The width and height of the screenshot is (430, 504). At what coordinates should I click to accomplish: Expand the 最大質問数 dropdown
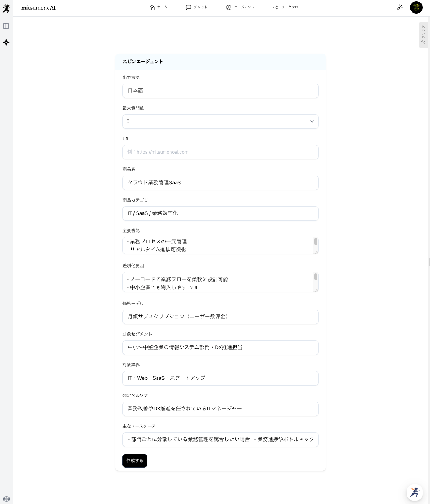click(220, 121)
